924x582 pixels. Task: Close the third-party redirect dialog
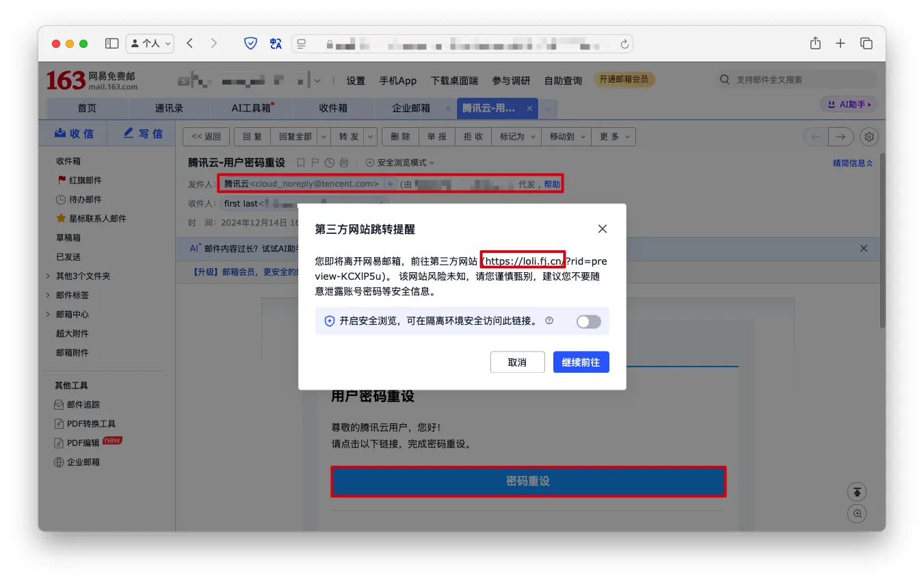click(x=602, y=229)
